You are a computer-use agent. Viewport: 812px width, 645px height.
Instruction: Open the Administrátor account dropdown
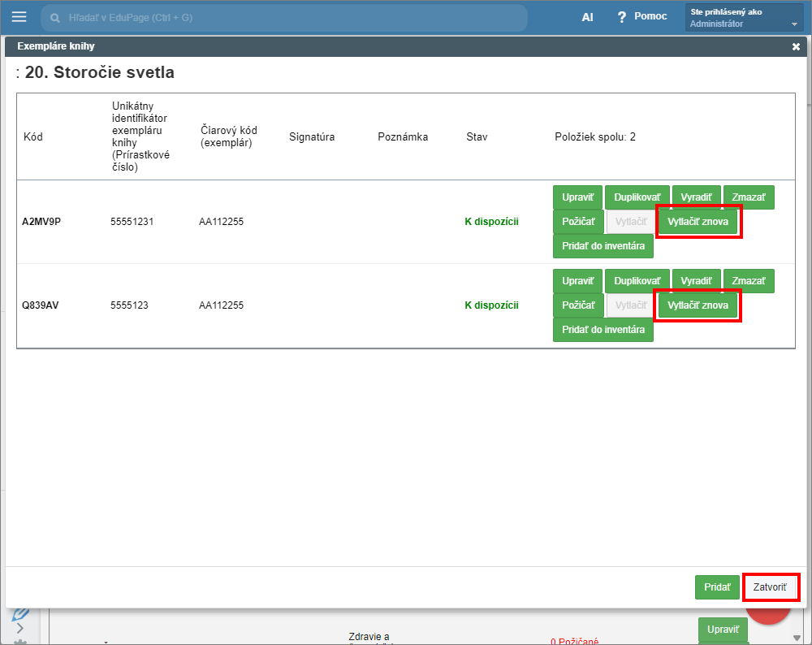794,24
